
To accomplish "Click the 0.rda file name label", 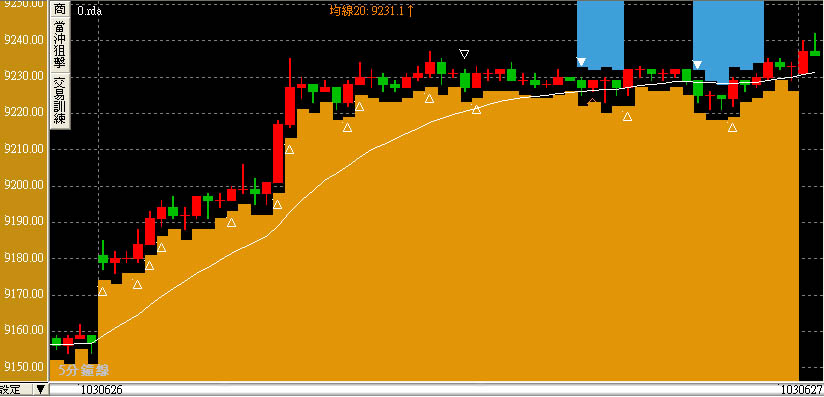I will coord(89,11).
